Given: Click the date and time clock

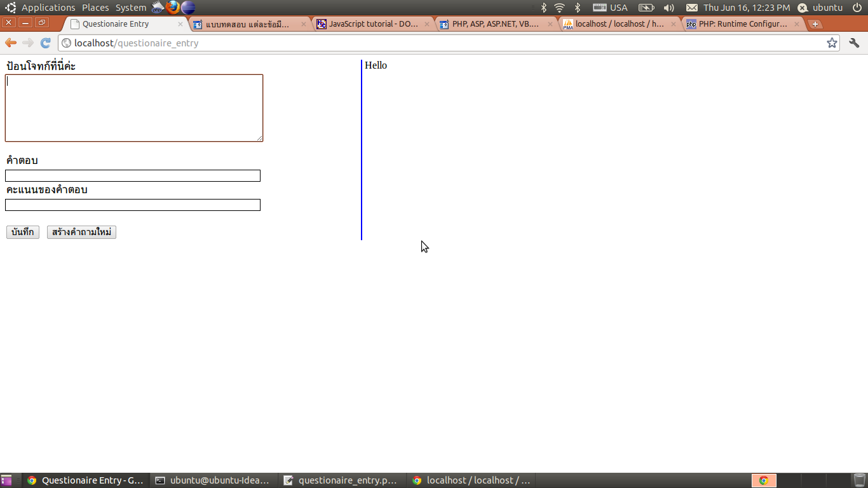Looking at the screenshot, I should pyautogui.click(x=747, y=8).
